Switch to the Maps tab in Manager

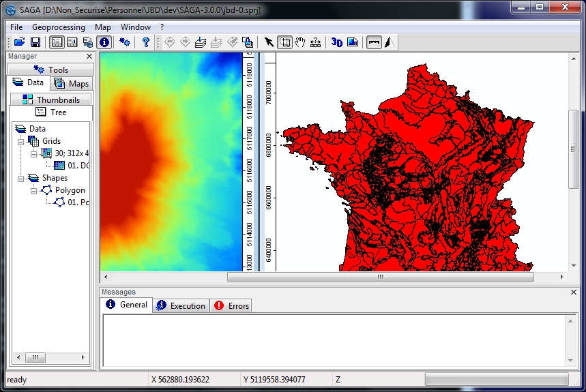pyautogui.click(x=72, y=83)
